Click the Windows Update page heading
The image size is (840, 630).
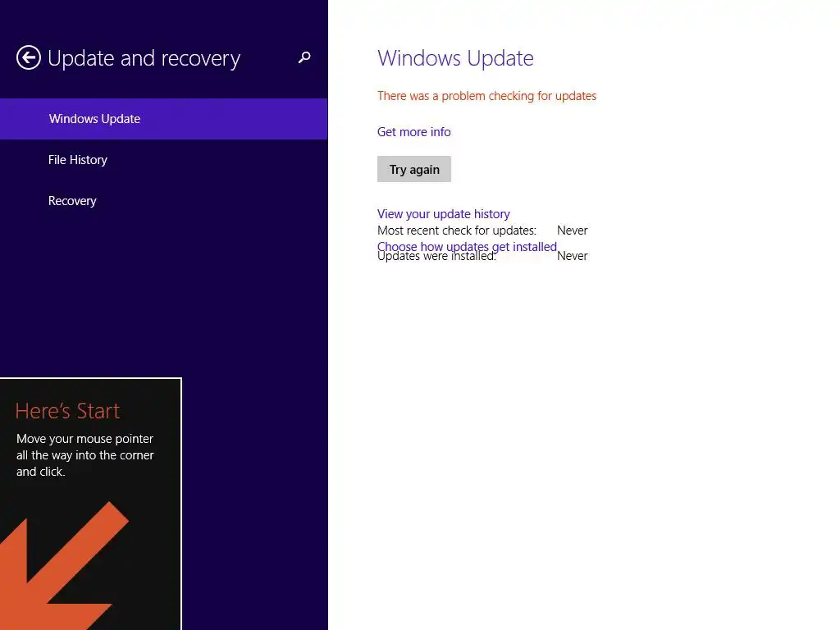click(x=455, y=58)
